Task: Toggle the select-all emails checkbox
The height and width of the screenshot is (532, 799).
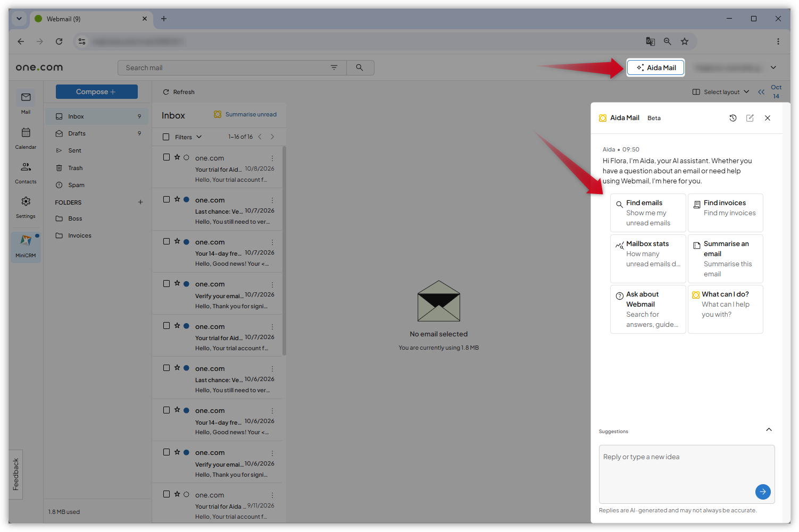Action: pyautogui.click(x=166, y=137)
